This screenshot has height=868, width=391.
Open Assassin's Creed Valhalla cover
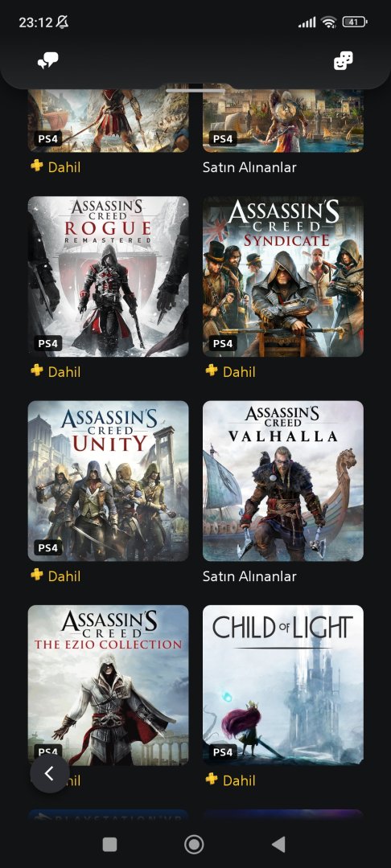coord(283,481)
